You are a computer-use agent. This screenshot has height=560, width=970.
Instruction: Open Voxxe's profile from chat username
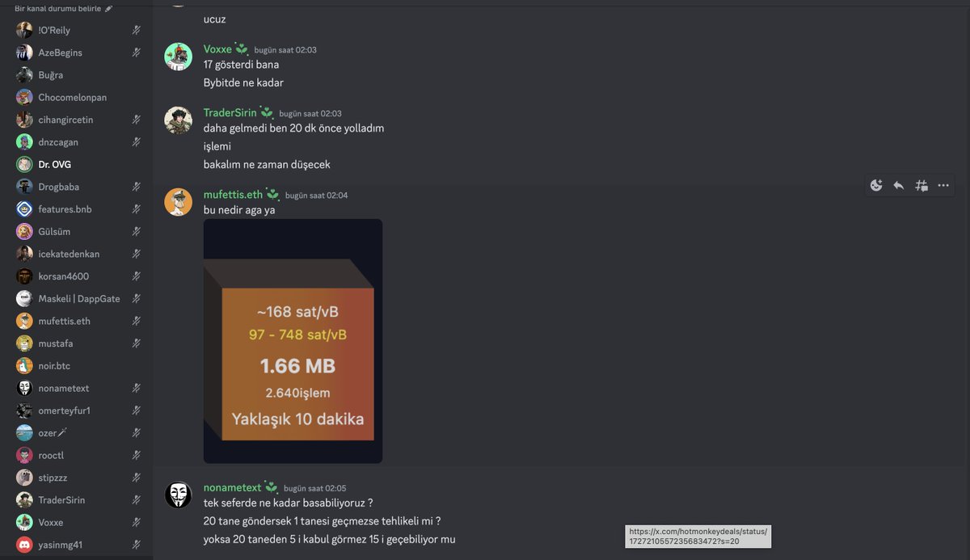pos(217,49)
